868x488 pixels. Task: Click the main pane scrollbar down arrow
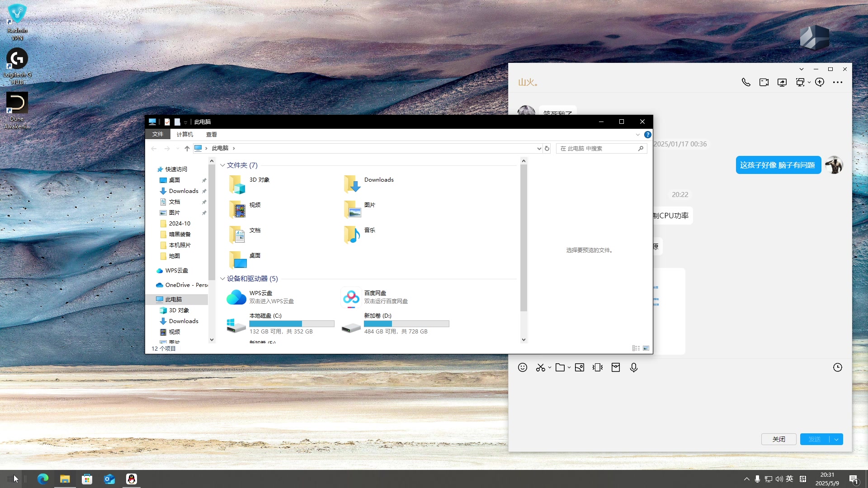coord(524,340)
